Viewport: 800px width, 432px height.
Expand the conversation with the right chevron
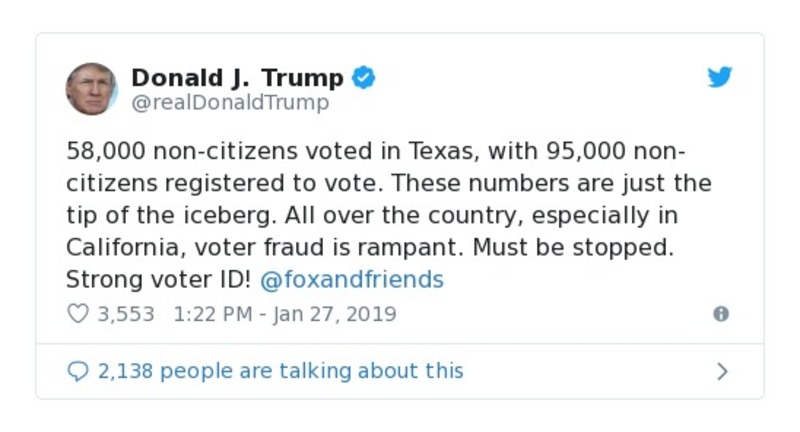[x=722, y=372]
